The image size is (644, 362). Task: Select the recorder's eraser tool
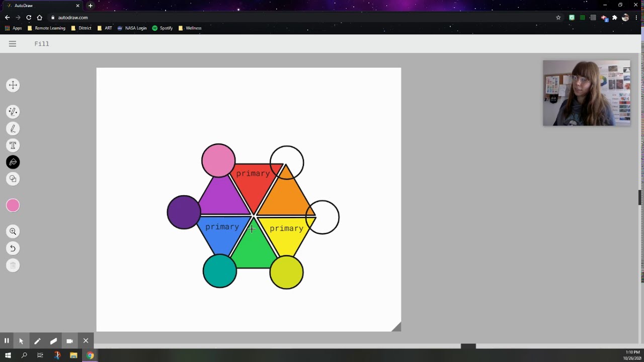53,340
